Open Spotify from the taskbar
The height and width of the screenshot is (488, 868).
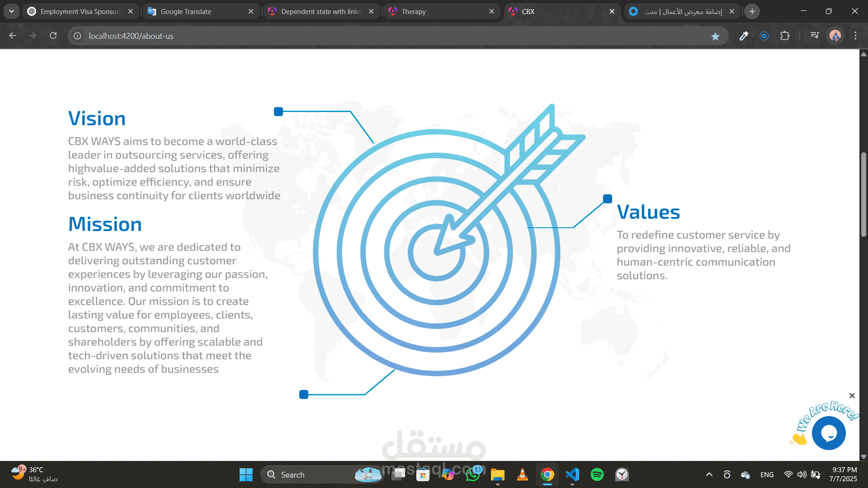click(x=597, y=475)
